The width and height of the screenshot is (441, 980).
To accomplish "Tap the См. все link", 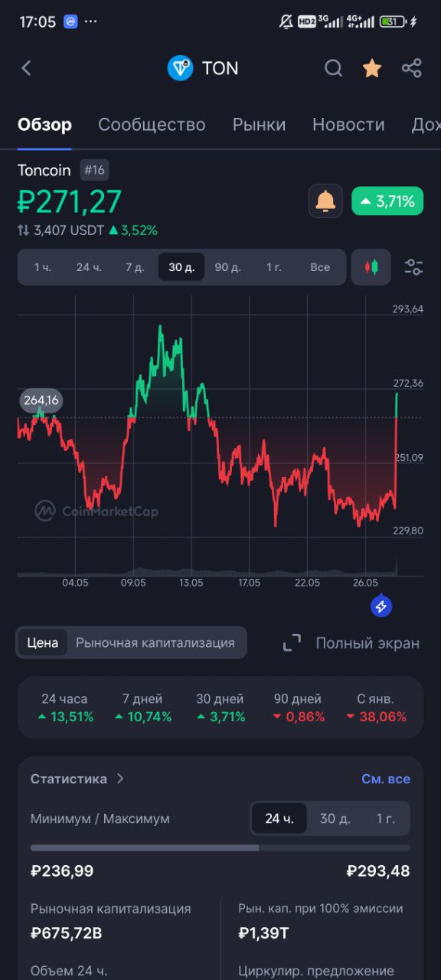I will pos(386,779).
